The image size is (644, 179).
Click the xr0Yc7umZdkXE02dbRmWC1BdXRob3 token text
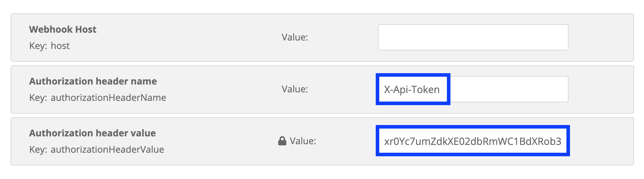(x=473, y=141)
